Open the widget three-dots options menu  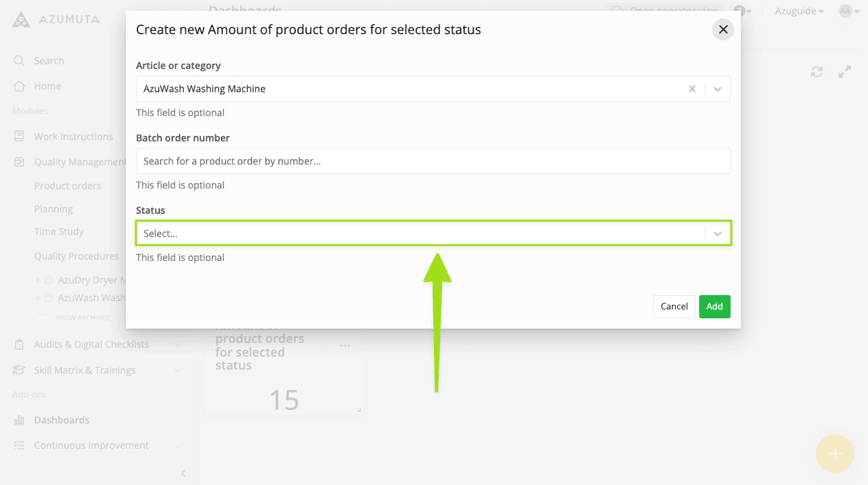pos(345,346)
